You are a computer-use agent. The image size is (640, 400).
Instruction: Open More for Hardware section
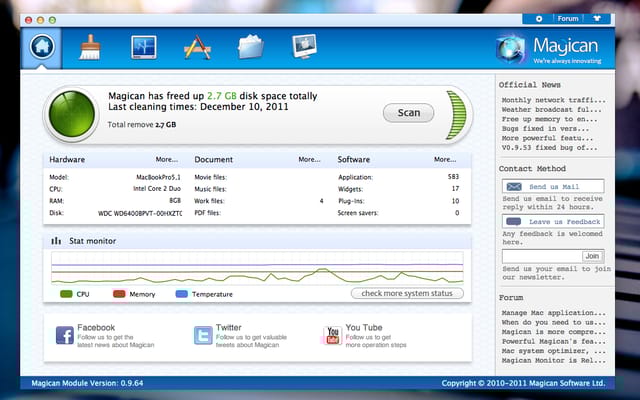point(167,160)
